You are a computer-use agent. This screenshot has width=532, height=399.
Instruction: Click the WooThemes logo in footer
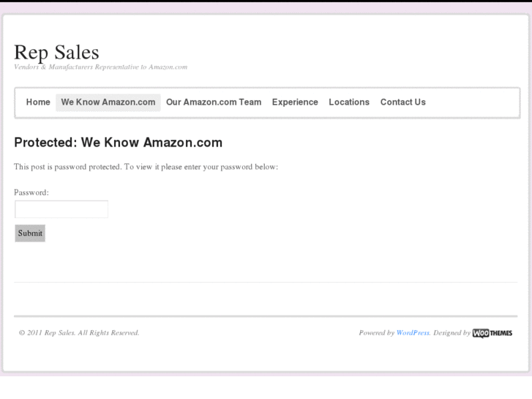(492, 333)
